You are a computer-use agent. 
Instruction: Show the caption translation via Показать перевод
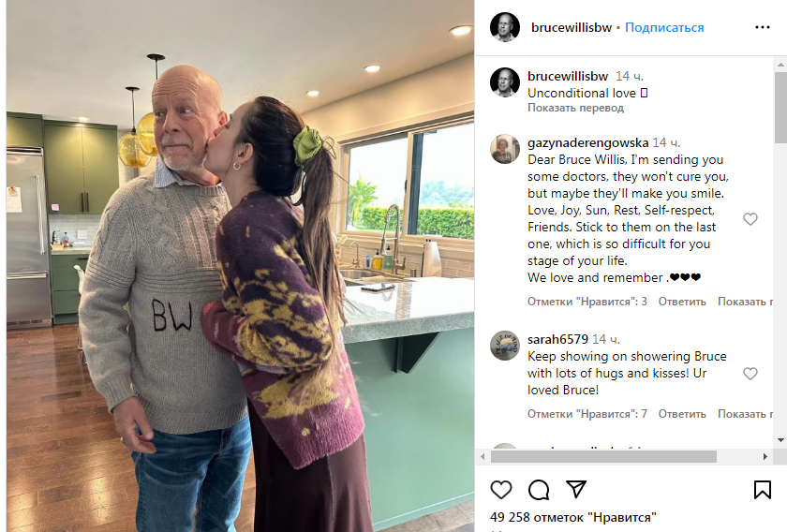click(575, 108)
